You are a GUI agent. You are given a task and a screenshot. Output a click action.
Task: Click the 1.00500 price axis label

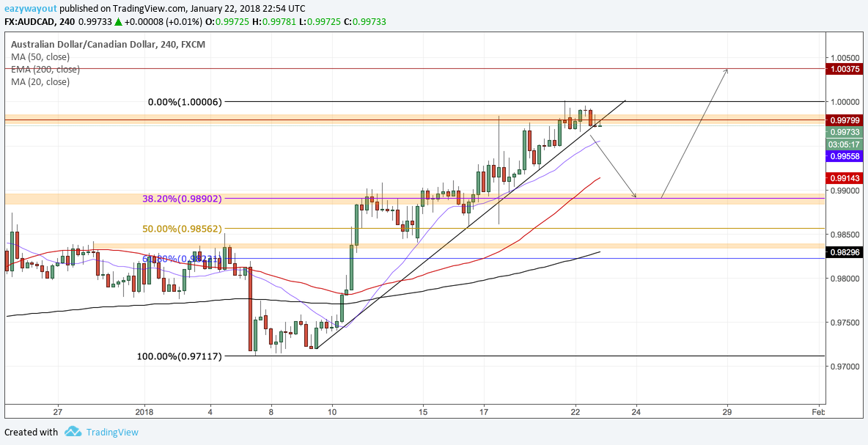tap(845, 58)
